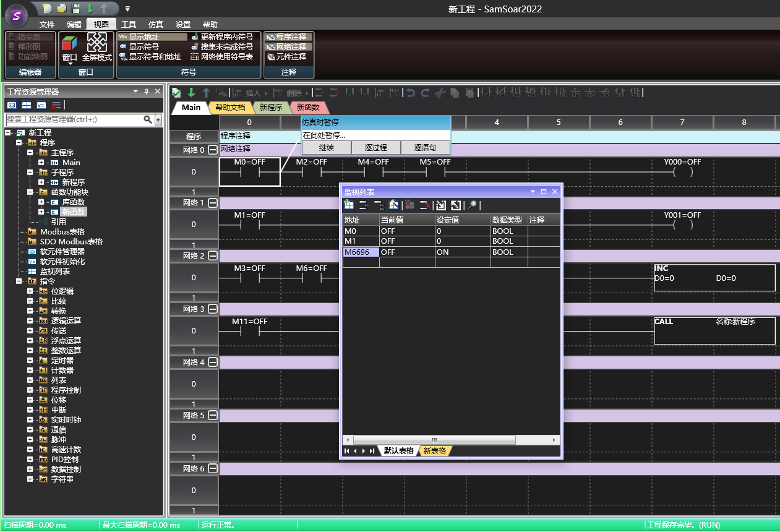
Task: Click the magnifier icon in 监视列表 toolbar
Action: pyautogui.click(x=472, y=205)
